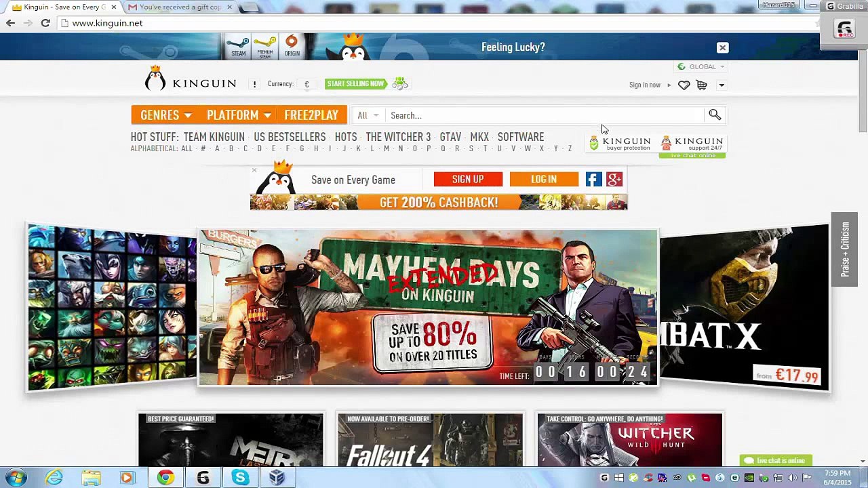Image resolution: width=868 pixels, height=488 pixels.
Task: Open the hero portraits slide on left
Action: [111, 308]
